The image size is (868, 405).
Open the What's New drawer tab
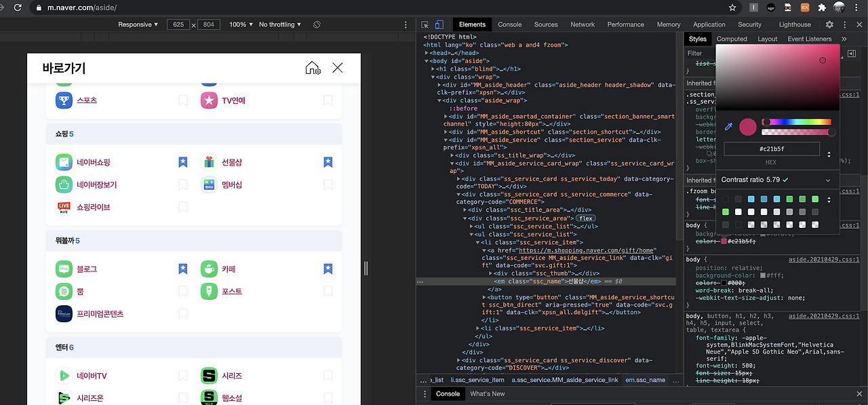pos(487,393)
